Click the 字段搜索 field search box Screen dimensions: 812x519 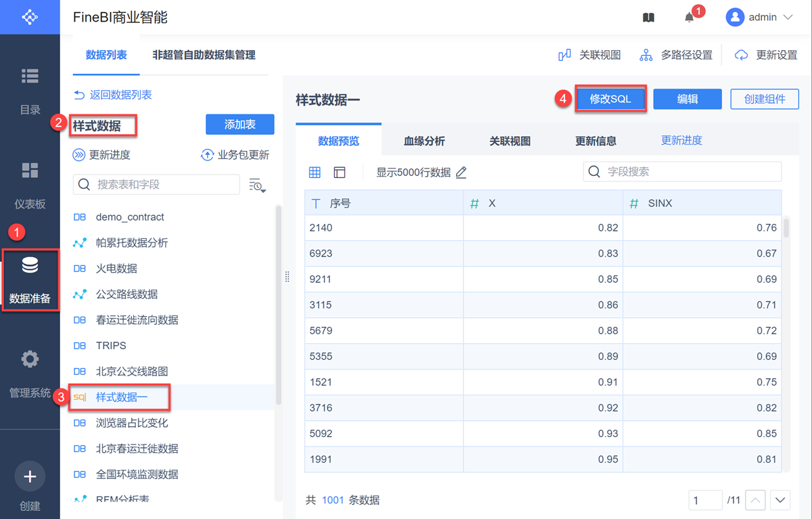[x=682, y=172]
